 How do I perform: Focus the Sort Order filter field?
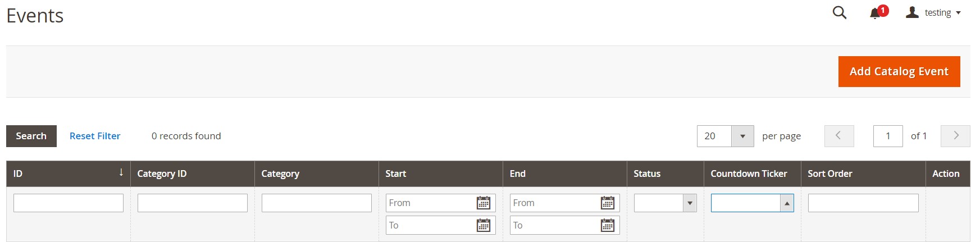pos(863,203)
